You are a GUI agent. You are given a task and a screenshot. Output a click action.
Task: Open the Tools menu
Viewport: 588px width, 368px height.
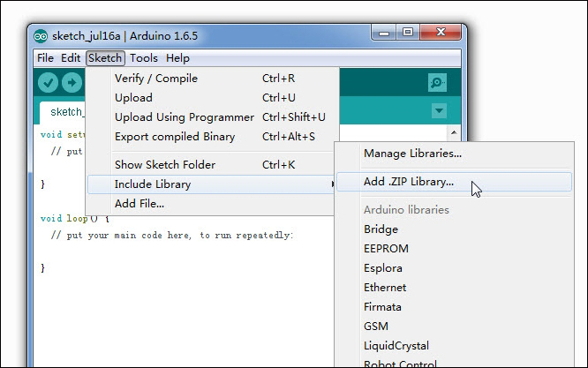[144, 58]
